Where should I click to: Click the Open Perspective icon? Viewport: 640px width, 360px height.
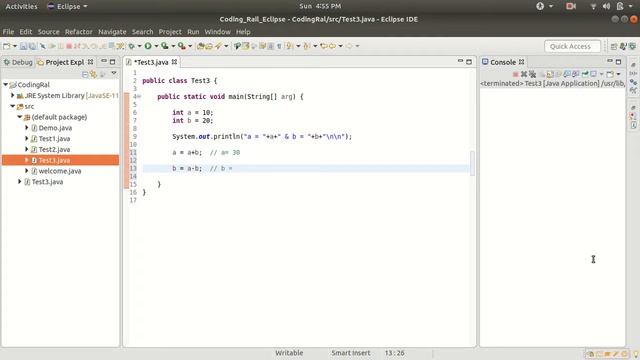(x=614, y=47)
